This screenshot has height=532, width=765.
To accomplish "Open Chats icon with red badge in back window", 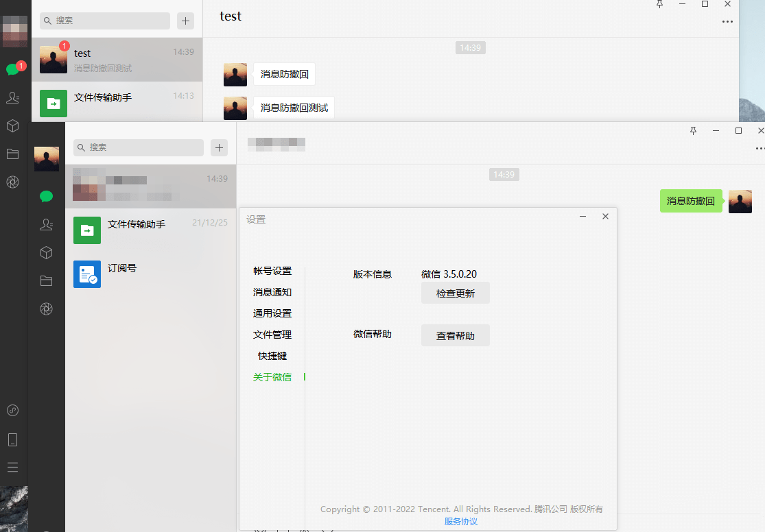I will click(12, 69).
